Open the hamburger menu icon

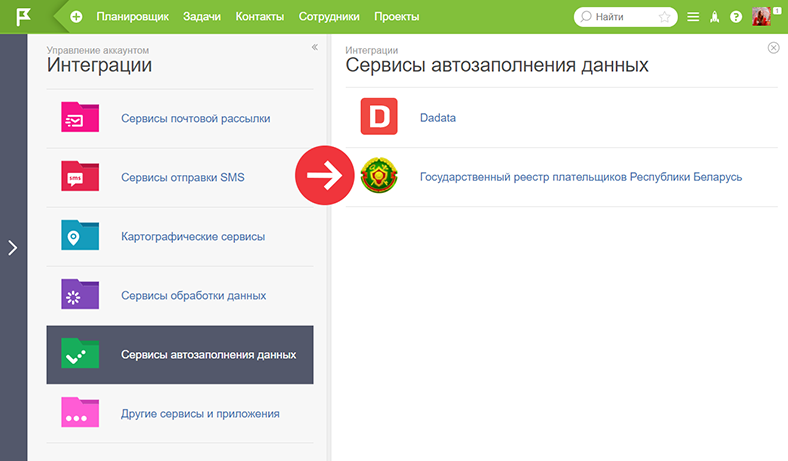693,17
